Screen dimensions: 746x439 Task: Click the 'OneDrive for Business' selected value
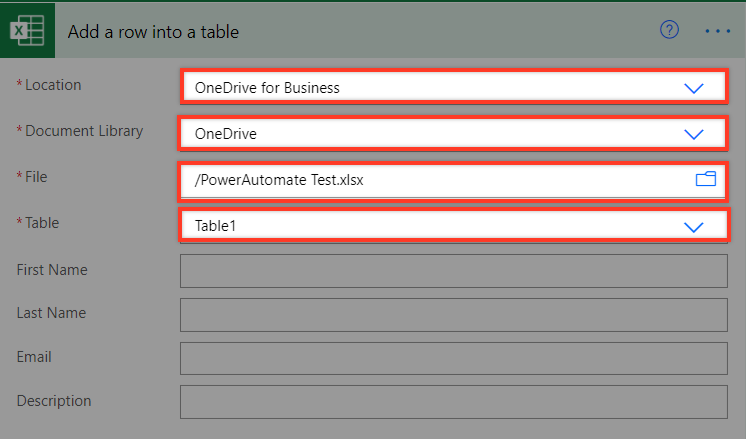coord(267,88)
